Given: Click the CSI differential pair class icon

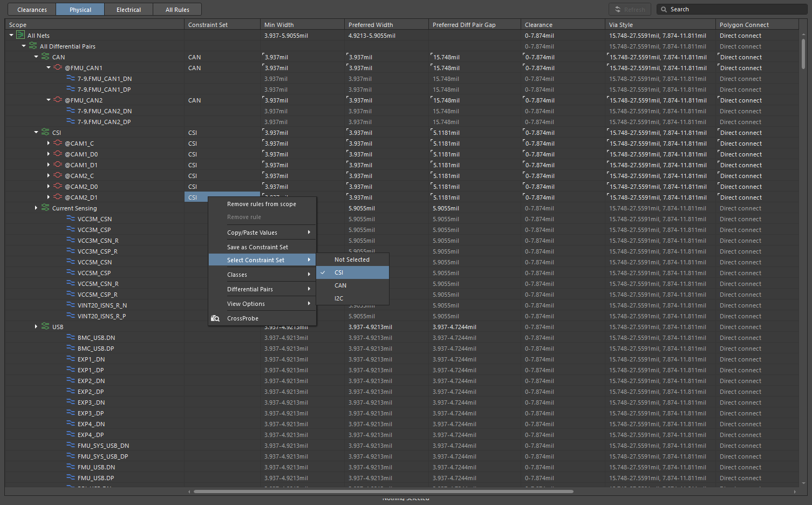Looking at the screenshot, I should click(x=45, y=132).
